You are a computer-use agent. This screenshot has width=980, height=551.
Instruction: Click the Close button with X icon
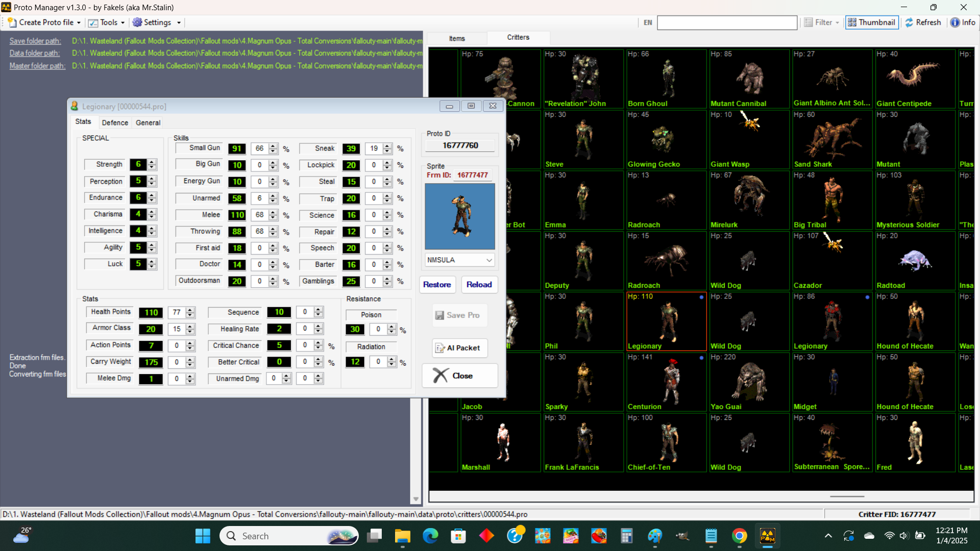pos(460,375)
